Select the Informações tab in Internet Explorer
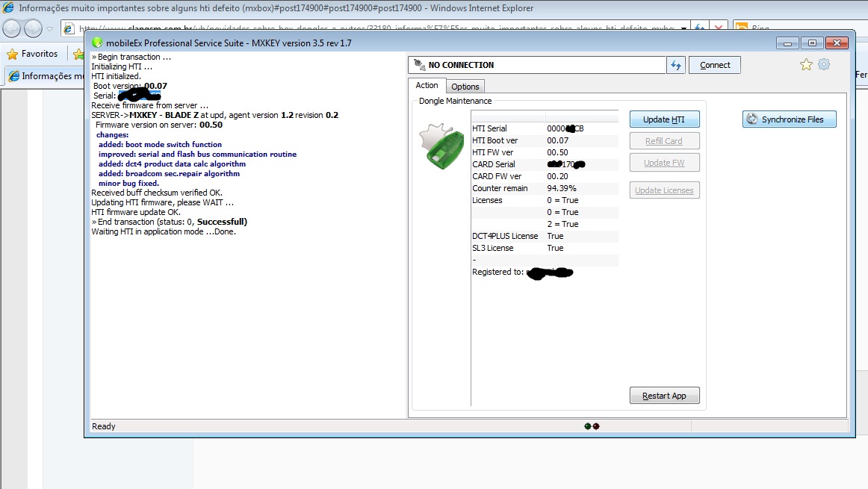868x489 pixels. coord(46,76)
